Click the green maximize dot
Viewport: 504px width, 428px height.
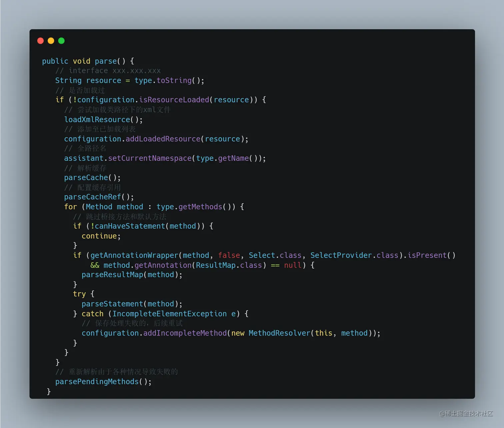coord(61,41)
